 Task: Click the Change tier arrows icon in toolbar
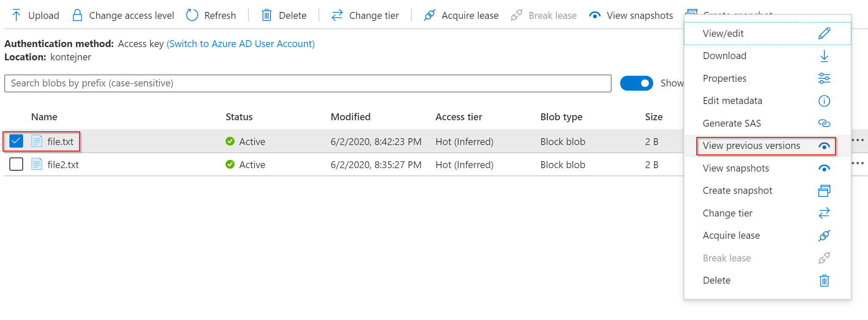click(x=337, y=15)
